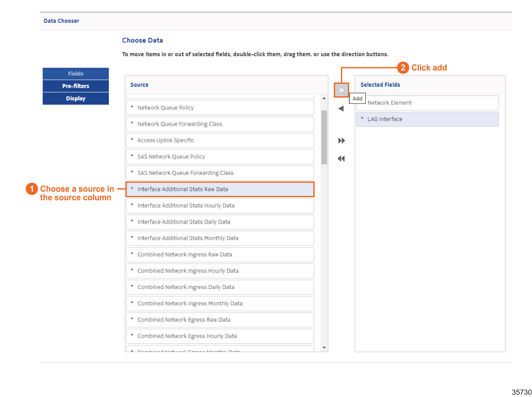Viewport: 532px width, 397px height.
Task: Select SAS Network Queue Forwarding Class item
Action: [185, 173]
